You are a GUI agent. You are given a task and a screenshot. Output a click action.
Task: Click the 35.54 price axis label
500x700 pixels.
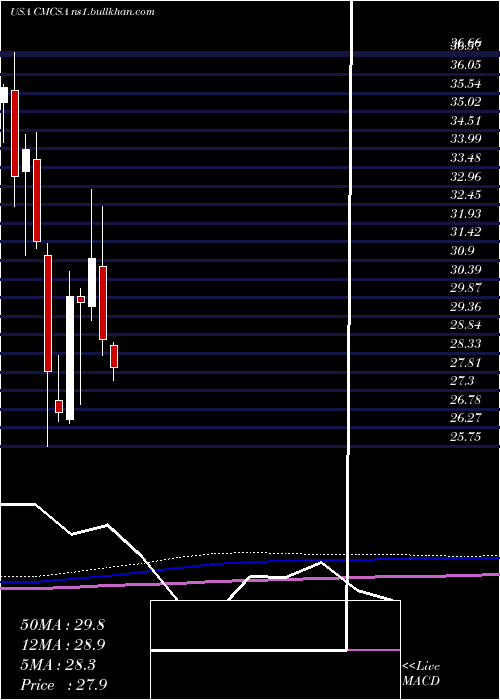click(x=466, y=83)
